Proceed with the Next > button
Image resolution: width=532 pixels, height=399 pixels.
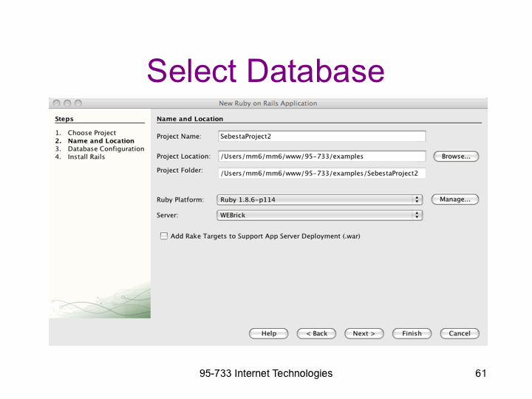click(364, 333)
